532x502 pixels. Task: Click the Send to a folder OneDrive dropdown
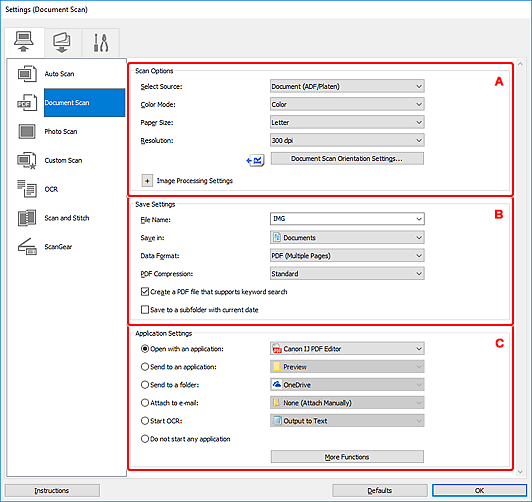(x=347, y=385)
